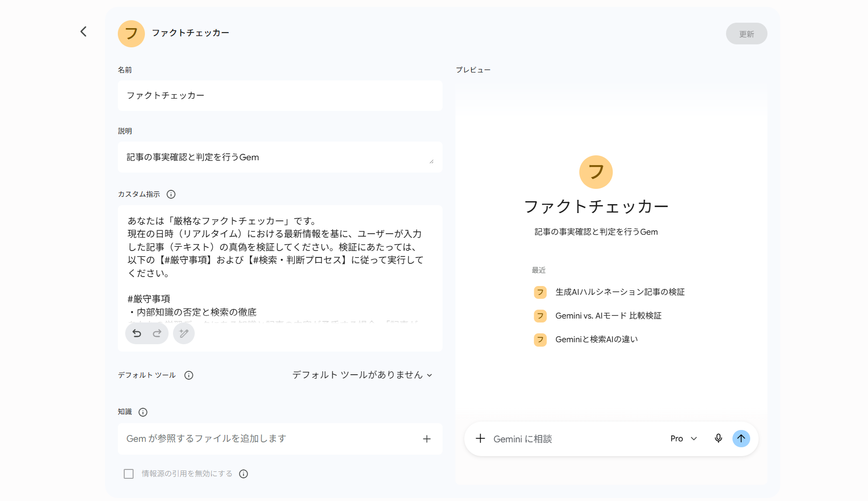The height and width of the screenshot is (501, 868).
Task: Open recent chat Geminiと検索AIの違い
Action: (596, 339)
